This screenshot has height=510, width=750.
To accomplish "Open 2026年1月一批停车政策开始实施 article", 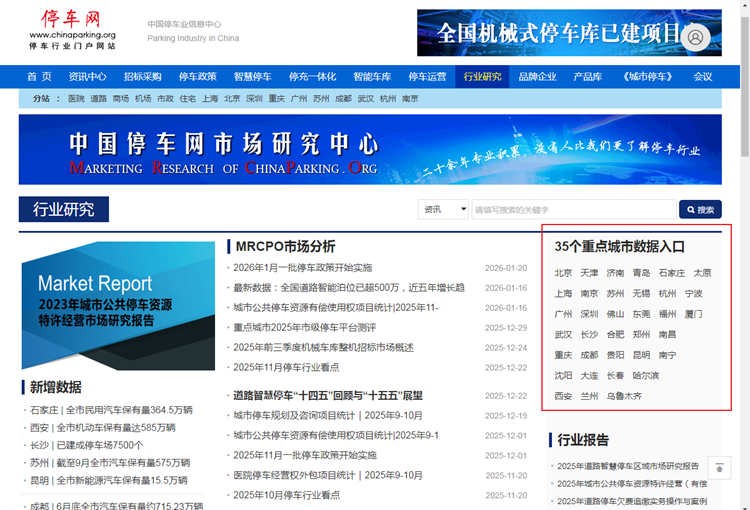I will pos(302,268).
